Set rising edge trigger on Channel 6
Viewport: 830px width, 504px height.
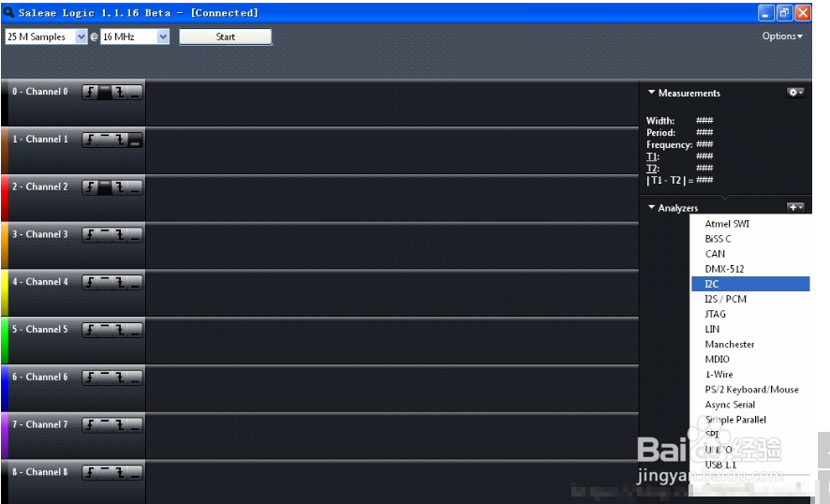(x=90, y=378)
